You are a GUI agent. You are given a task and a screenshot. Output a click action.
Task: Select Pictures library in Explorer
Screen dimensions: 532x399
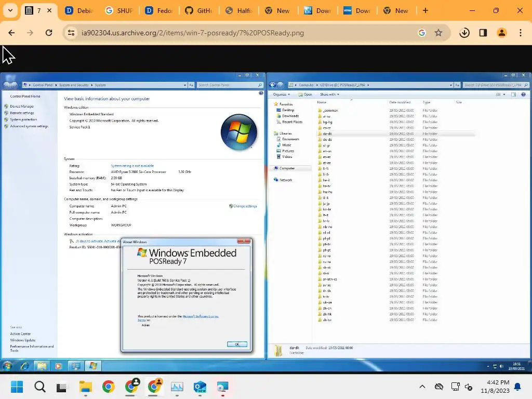pos(288,151)
